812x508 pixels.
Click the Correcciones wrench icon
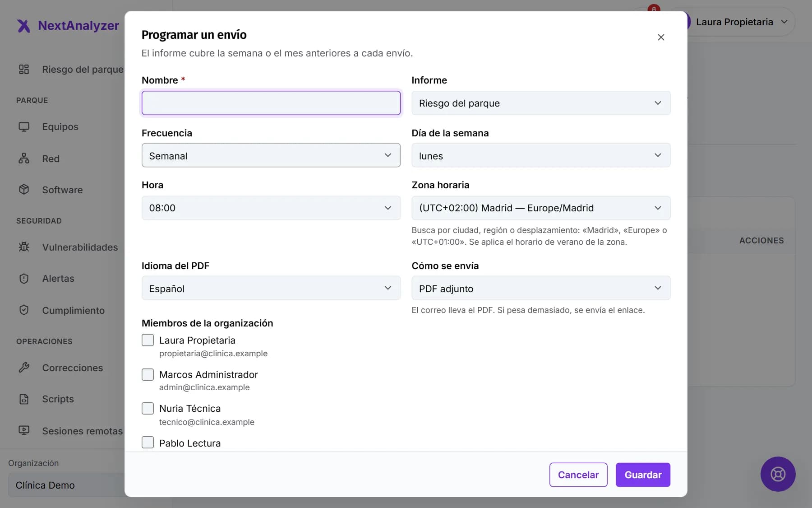click(x=24, y=368)
